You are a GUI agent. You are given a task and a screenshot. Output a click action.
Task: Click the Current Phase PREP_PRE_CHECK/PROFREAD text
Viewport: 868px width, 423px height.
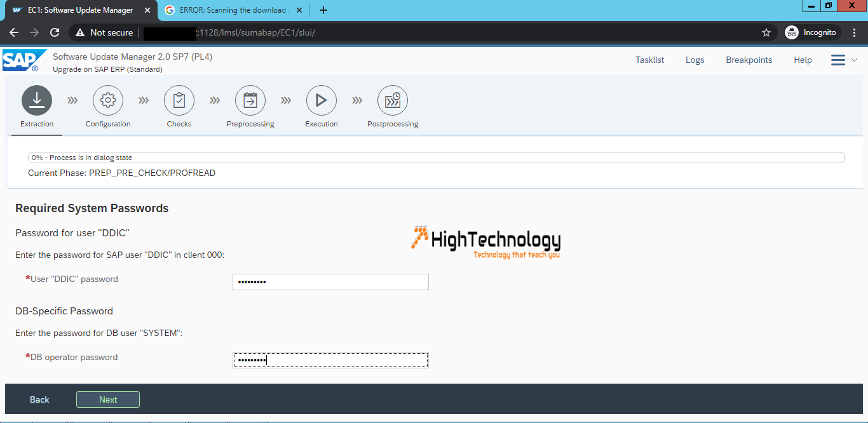(122, 173)
